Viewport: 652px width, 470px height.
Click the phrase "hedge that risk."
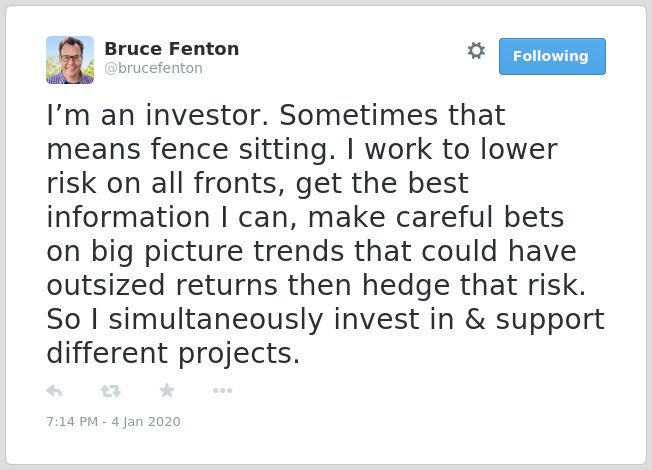click(x=474, y=285)
